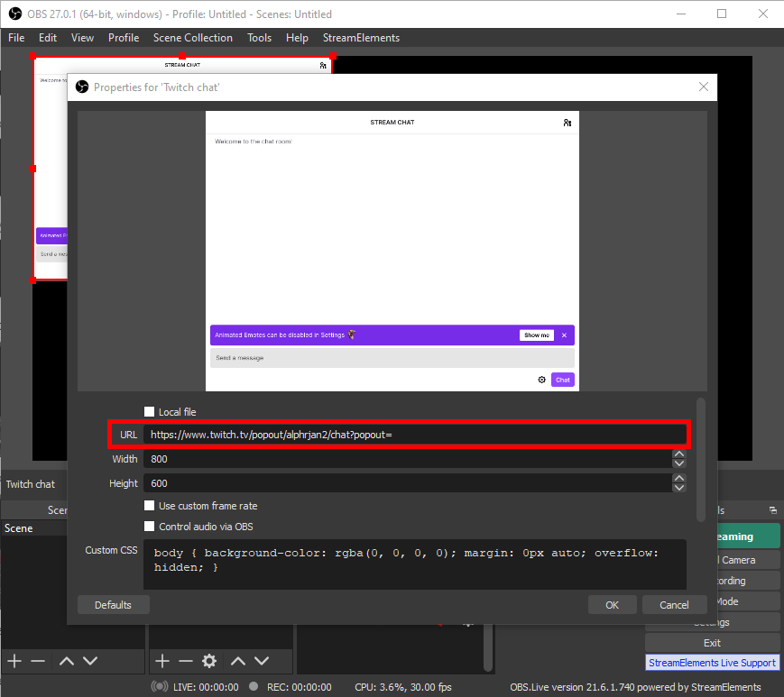Image resolution: width=784 pixels, height=697 pixels.
Task: Click the Defaults button
Action: 114,604
